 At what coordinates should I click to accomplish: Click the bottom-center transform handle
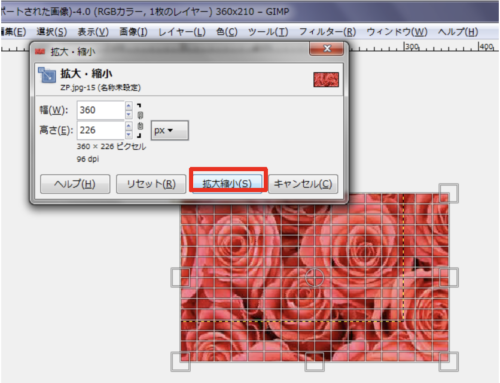(x=315, y=362)
